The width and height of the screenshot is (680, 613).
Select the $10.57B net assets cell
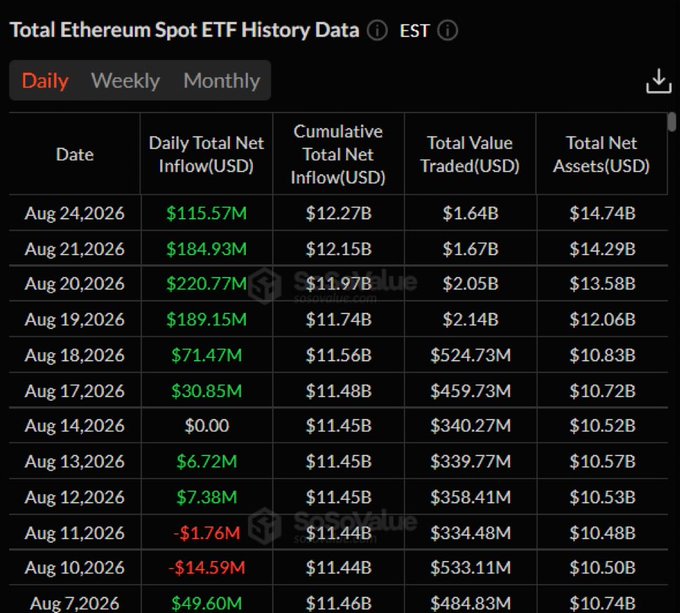pyautogui.click(x=602, y=461)
